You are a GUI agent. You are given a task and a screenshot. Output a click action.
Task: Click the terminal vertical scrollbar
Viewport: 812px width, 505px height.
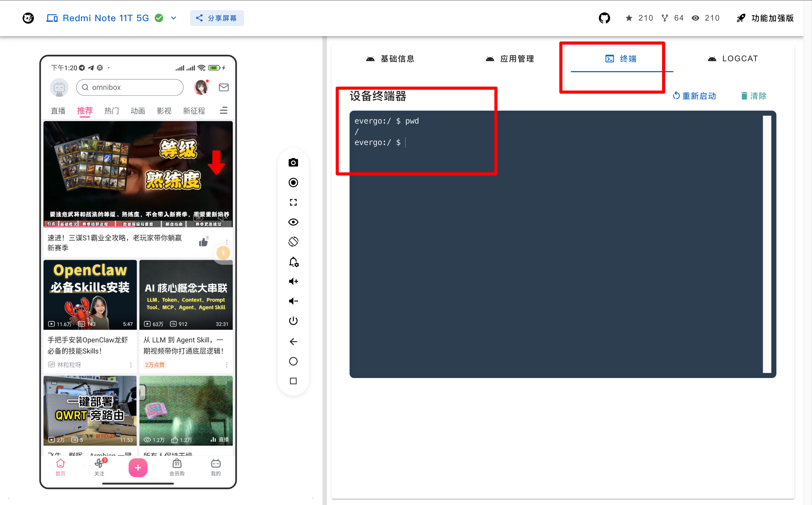click(x=767, y=244)
